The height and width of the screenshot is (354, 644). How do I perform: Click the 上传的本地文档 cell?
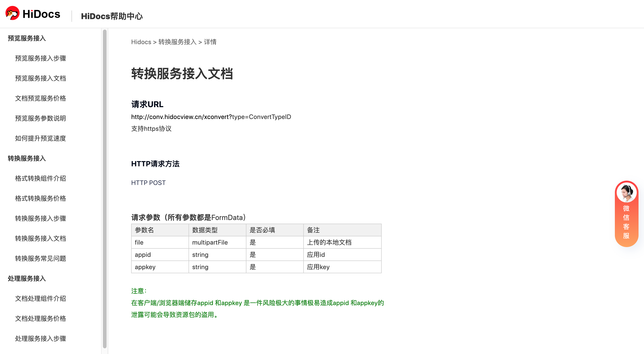(x=342, y=242)
